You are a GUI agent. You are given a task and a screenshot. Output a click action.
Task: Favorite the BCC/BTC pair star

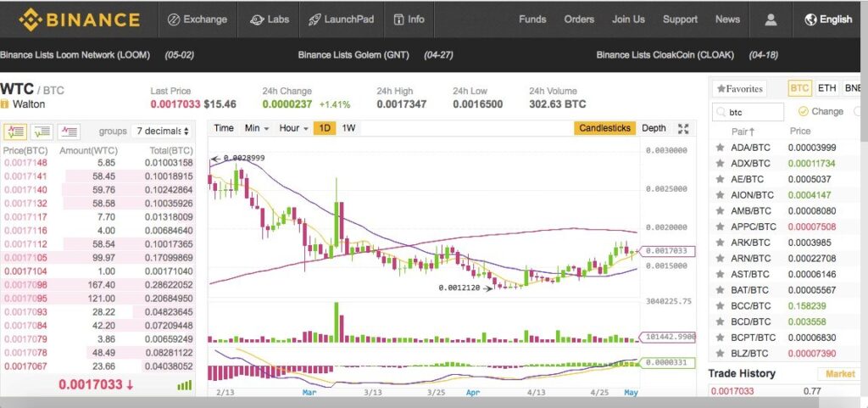pos(720,305)
